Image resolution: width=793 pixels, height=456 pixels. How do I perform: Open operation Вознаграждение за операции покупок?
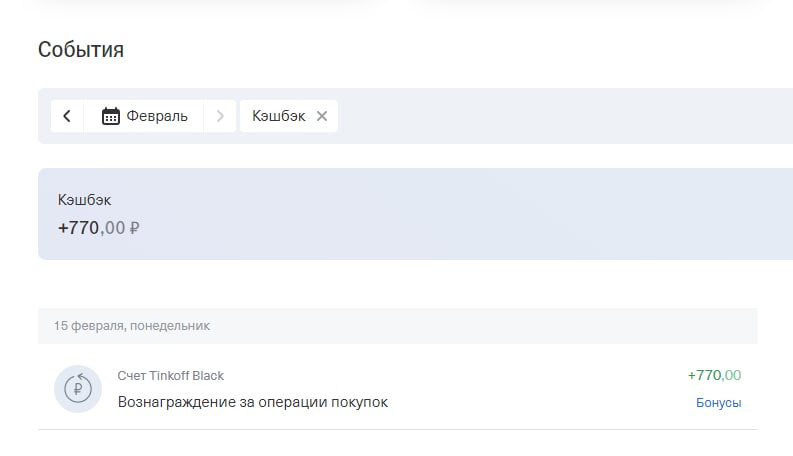252,402
